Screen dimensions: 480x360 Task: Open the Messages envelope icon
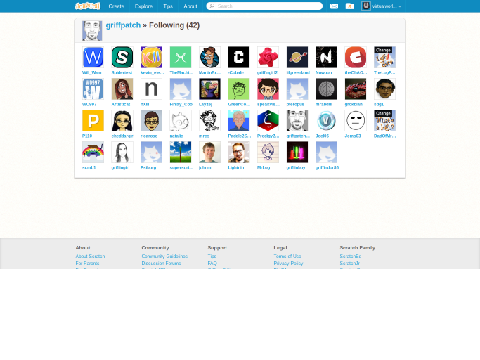(x=334, y=6)
